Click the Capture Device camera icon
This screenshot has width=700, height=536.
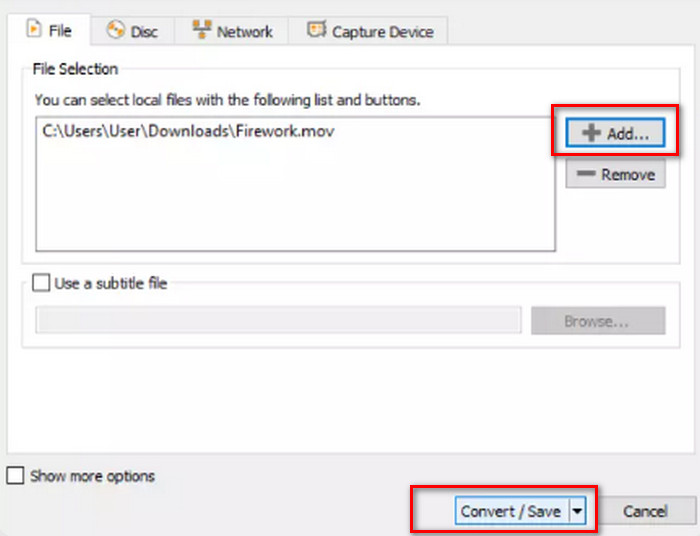pyautogui.click(x=317, y=30)
